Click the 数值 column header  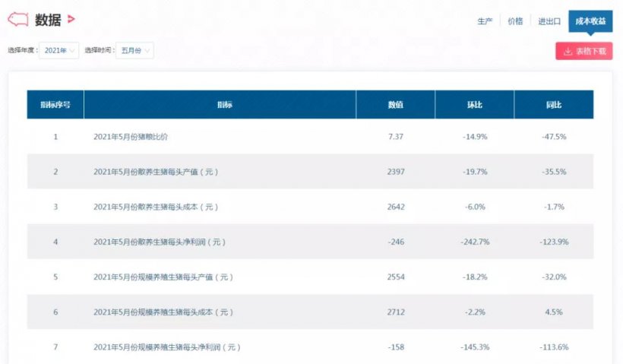(395, 105)
